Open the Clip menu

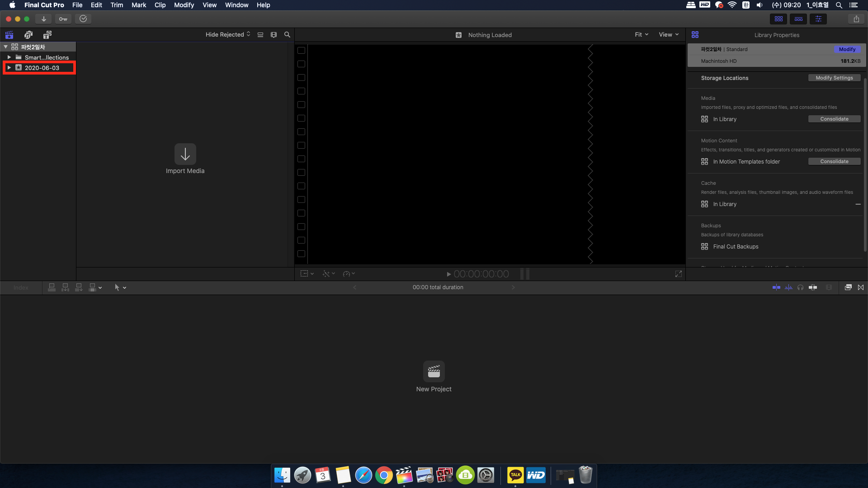(x=160, y=5)
